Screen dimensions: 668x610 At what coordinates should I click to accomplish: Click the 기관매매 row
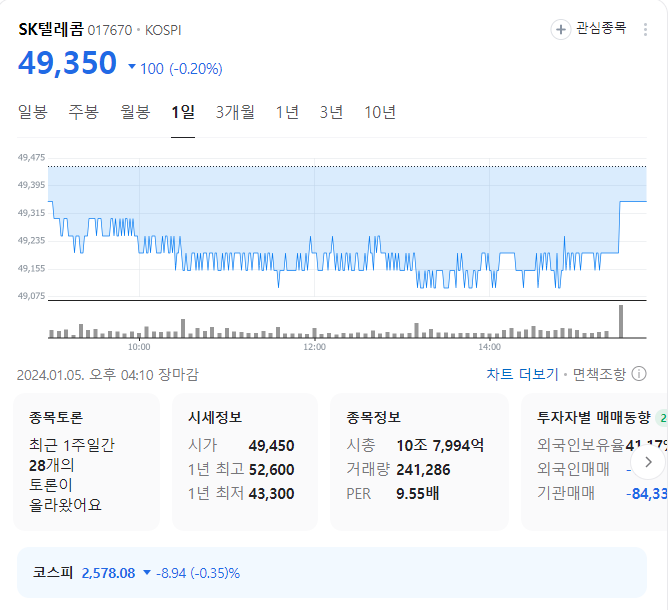click(602, 493)
